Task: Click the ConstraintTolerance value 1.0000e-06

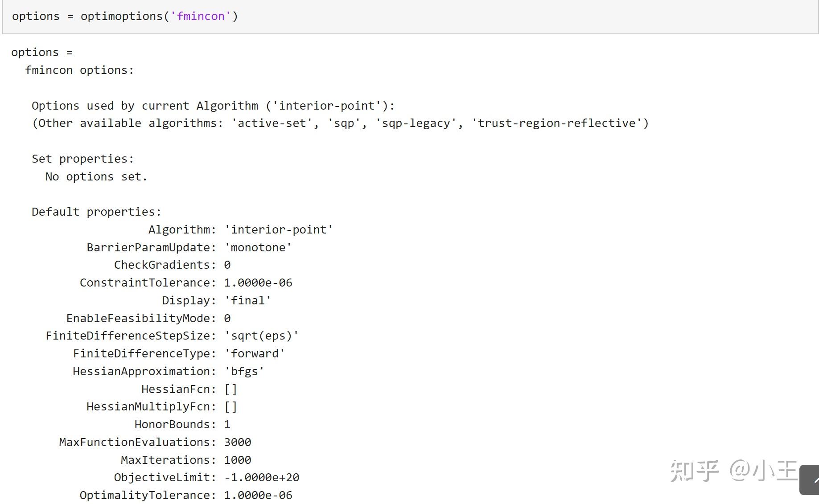Action: (x=258, y=283)
